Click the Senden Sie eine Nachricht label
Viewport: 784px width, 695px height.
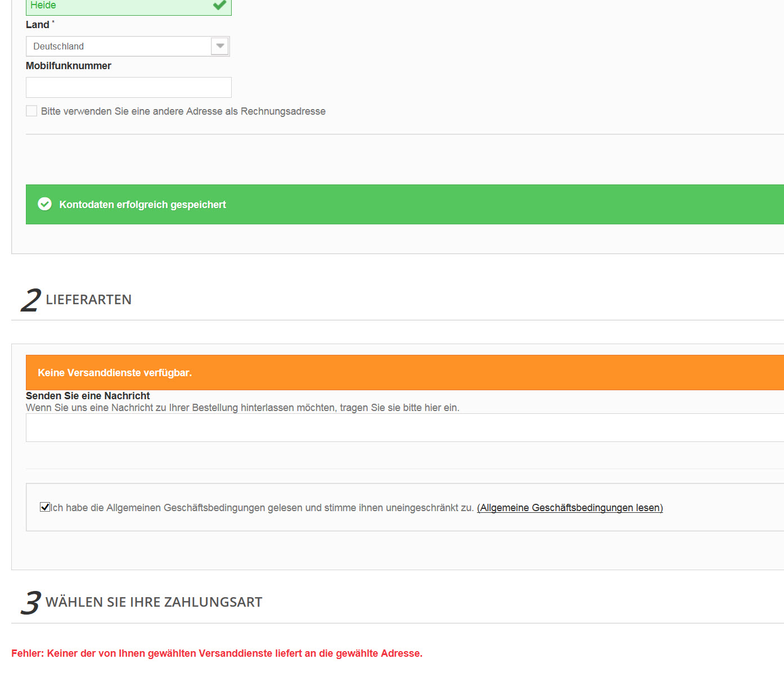pyautogui.click(x=88, y=396)
